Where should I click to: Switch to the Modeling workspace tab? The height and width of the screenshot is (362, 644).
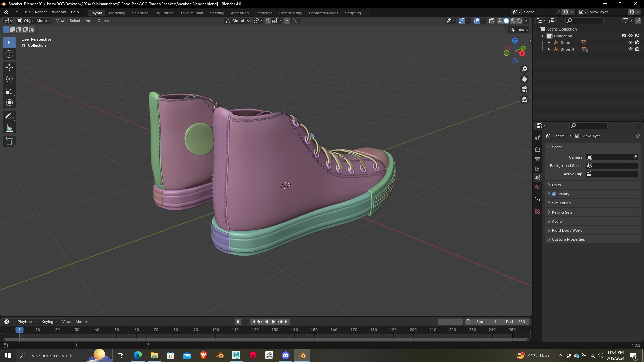pyautogui.click(x=117, y=13)
